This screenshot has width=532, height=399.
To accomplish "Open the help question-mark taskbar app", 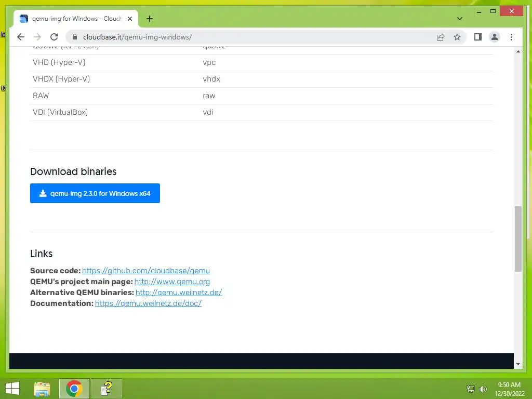I will (107, 389).
